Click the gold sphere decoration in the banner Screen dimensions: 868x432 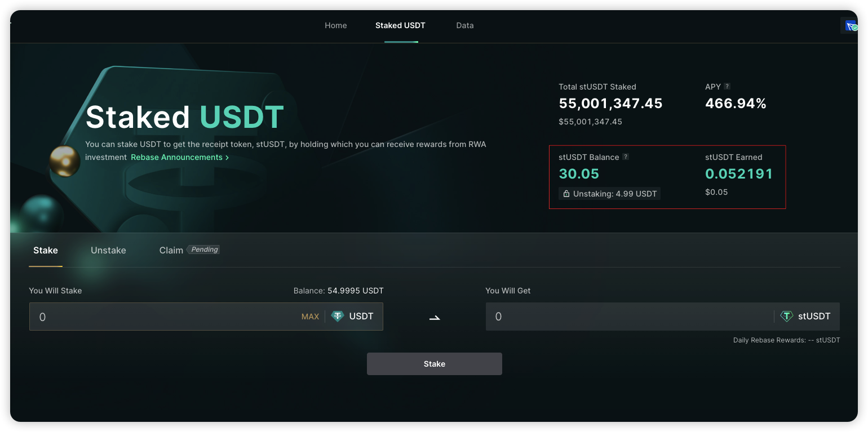click(64, 161)
